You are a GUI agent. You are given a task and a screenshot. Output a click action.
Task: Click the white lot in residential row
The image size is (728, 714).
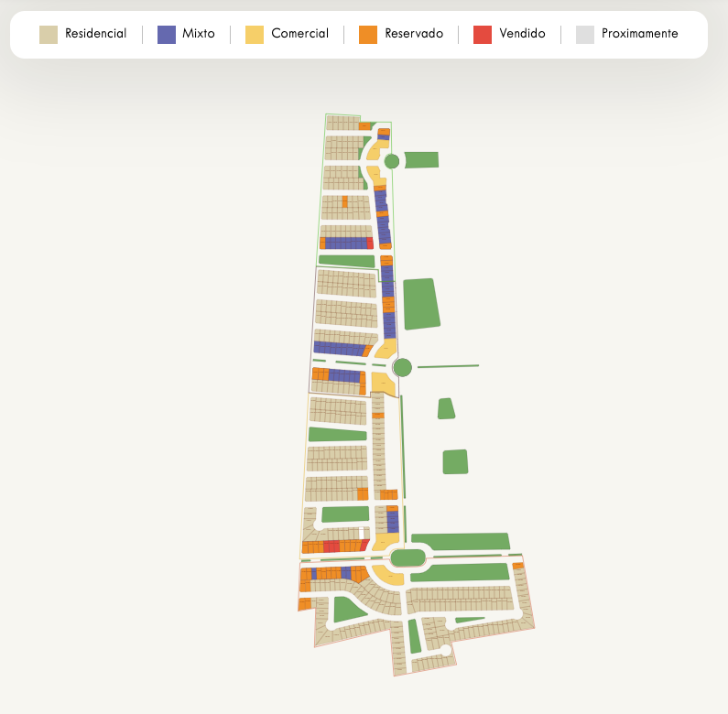pos(362,533)
